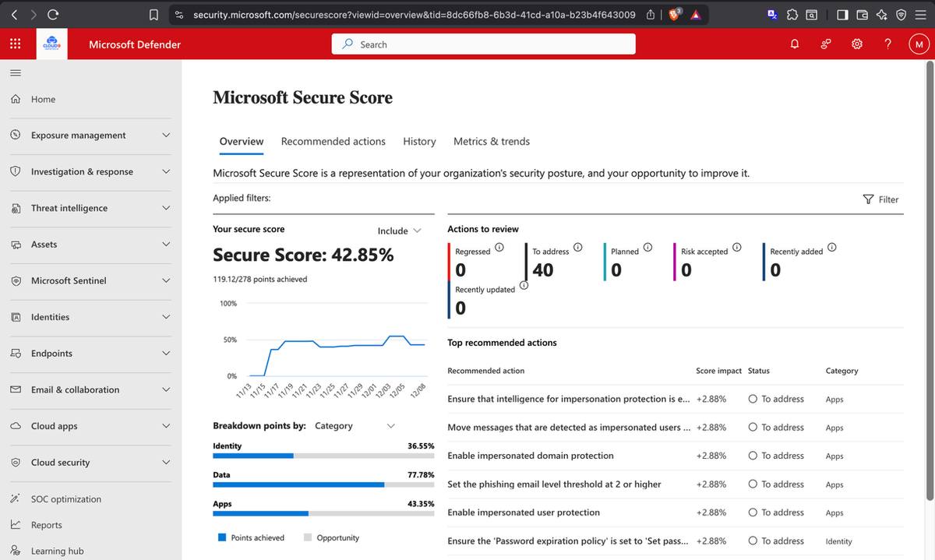Image resolution: width=935 pixels, height=560 pixels.
Task: Select status circle for phishing email level threshold
Action: click(x=753, y=484)
